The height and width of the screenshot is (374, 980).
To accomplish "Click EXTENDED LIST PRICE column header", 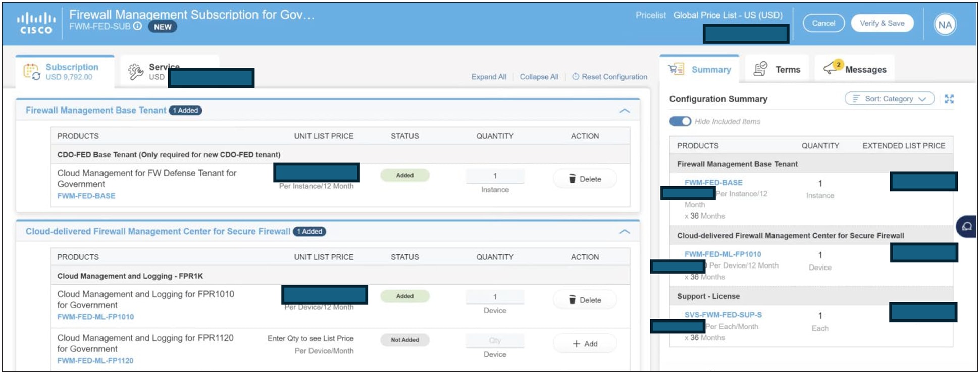I will [904, 146].
